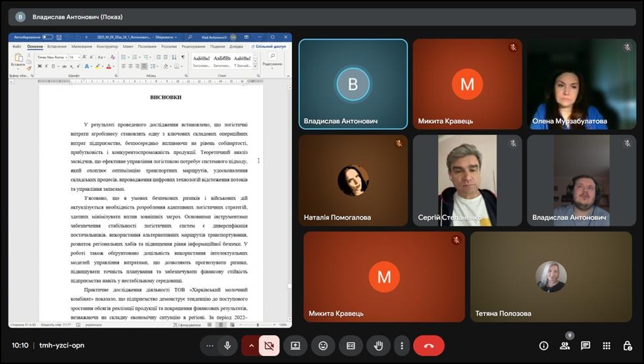The width and height of the screenshot is (644, 364).
Task: Show the people list icon
Action: (x=564, y=346)
